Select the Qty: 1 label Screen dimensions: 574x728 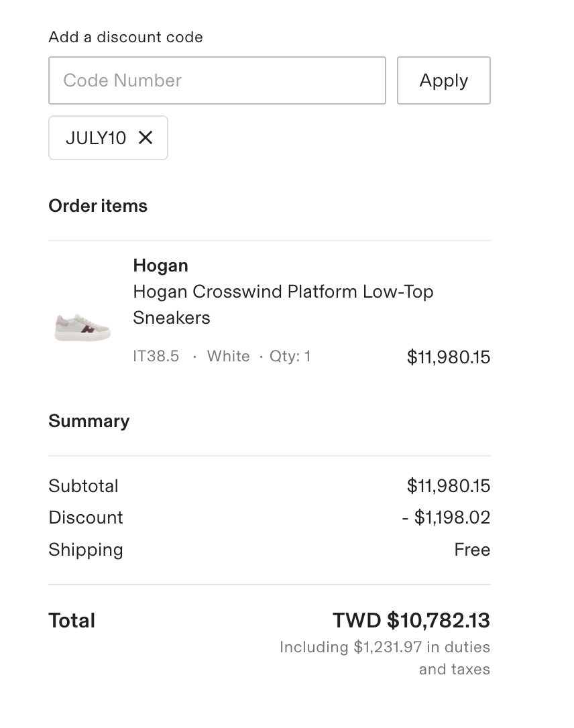(290, 356)
